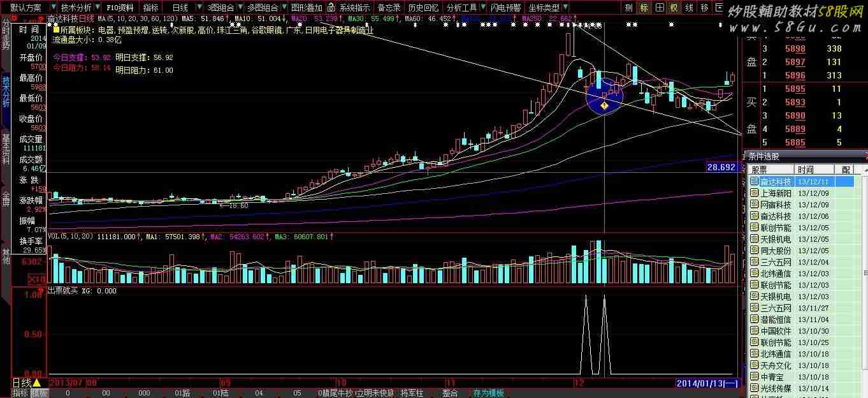Open 闪电预警 in the toolbar
This screenshot has height=398, width=868.
coord(505,8)
